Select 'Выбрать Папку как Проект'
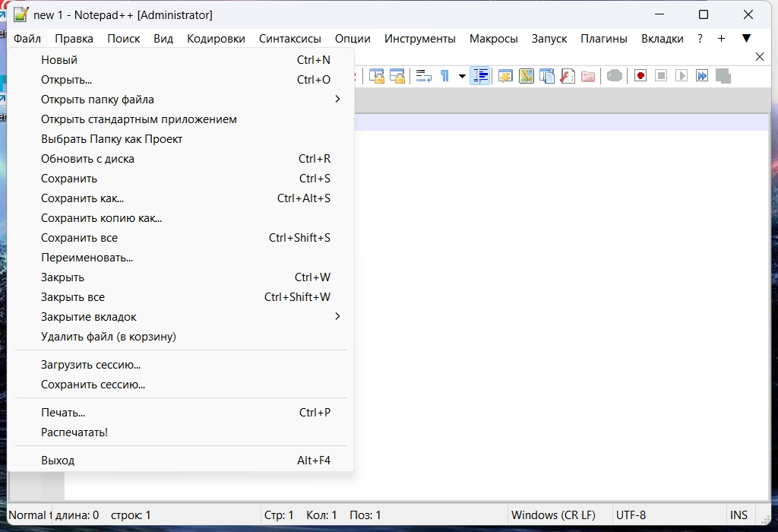Viewport: 778px width, 532px height. [x=181, y=139]
